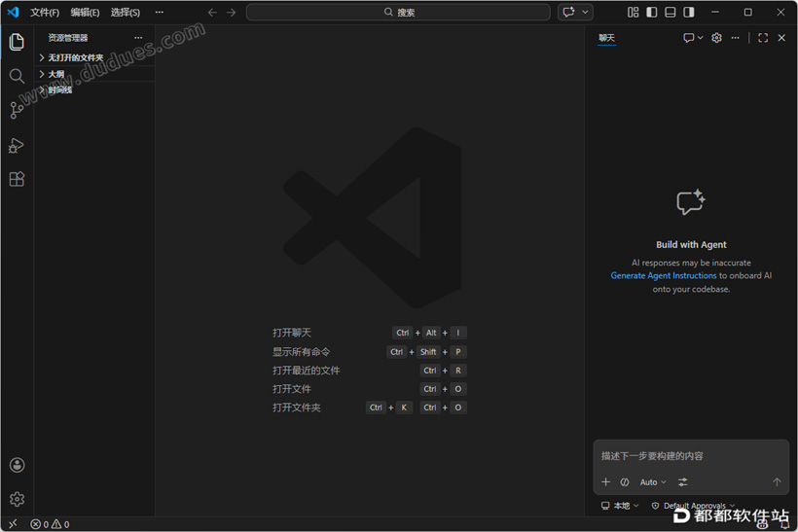Toggle the bottom panel
This screenshot has width=798, height=532.
click(x=671, y=13)
